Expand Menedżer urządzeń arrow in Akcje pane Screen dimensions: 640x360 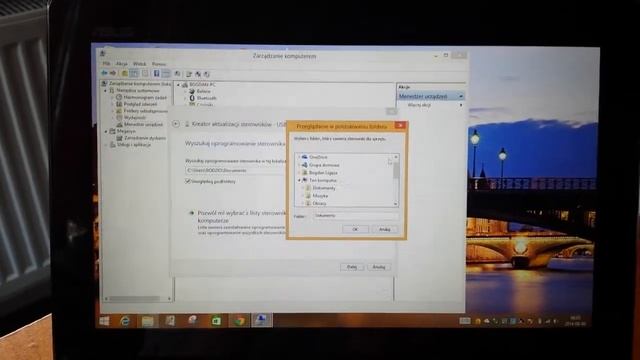[461, 96]
